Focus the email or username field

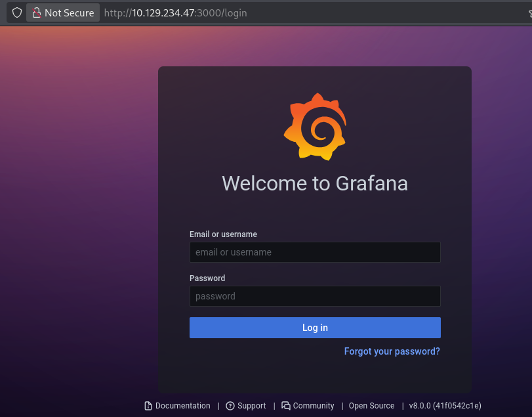point(315,252)
